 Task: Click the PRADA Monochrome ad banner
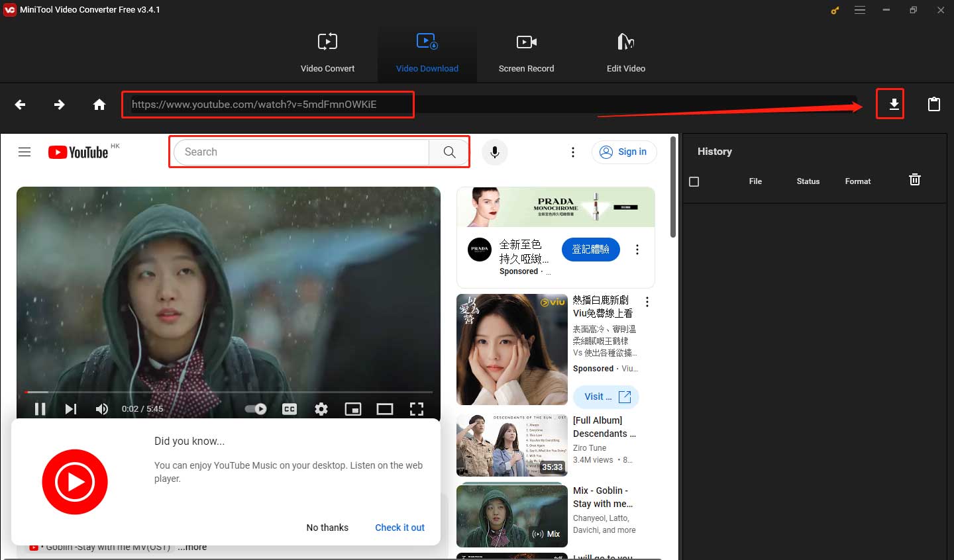pyautogui.click(x=556, y=207)
